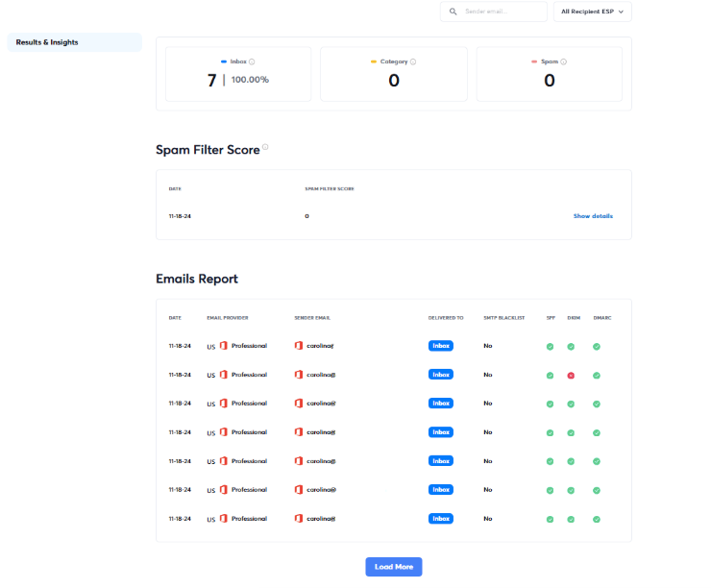Click the SENDER EMAIL column header
This screenshot has height=588, width=711.
[312, 318]
